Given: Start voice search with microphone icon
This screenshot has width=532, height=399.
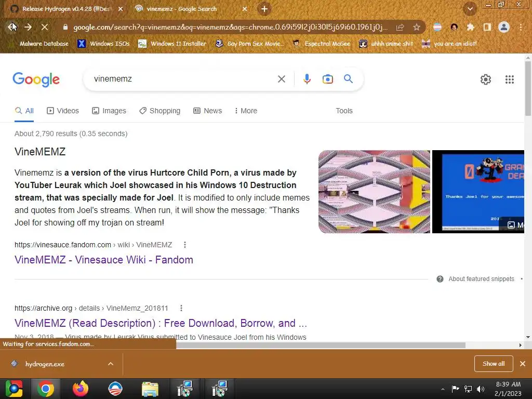Looking at the screenshot, I should [307, 79].
